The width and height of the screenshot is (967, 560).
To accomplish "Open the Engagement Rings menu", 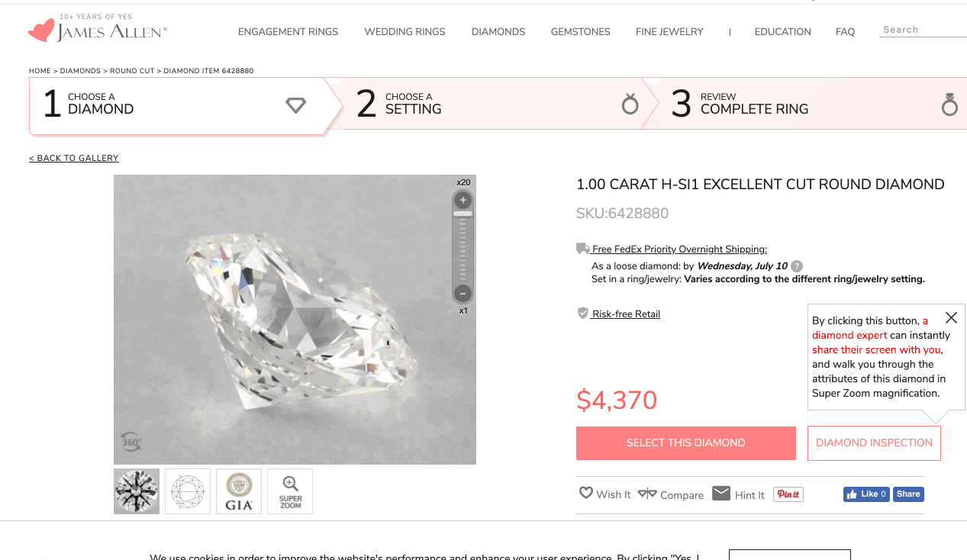I will click(288, 32).
